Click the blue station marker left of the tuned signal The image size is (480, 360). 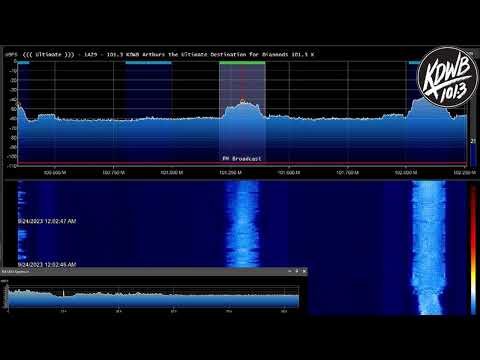click(149, 63)
